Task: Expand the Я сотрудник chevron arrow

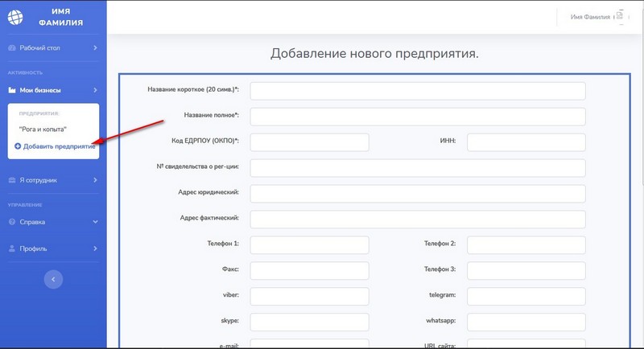Action: click(95, 180)
